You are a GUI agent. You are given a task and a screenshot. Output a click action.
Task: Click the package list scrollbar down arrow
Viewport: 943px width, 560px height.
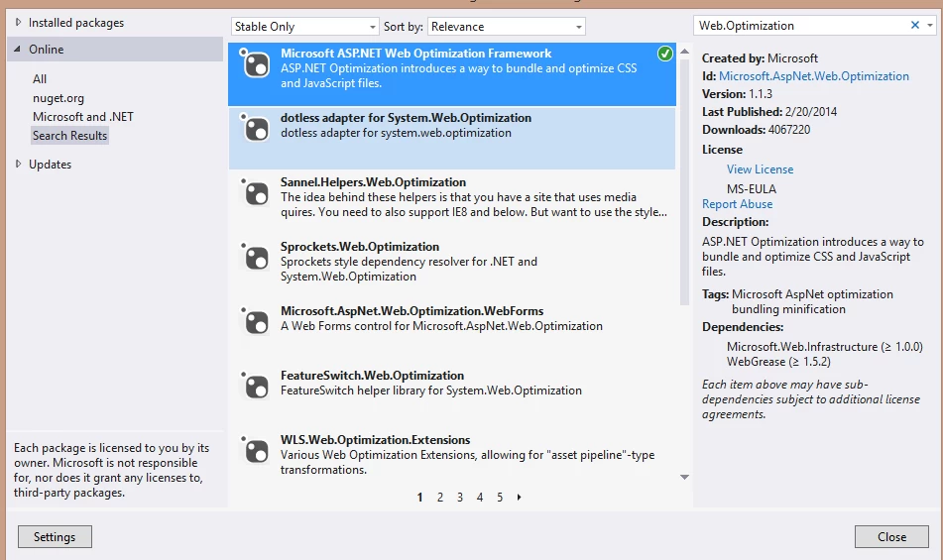[684, 477]
